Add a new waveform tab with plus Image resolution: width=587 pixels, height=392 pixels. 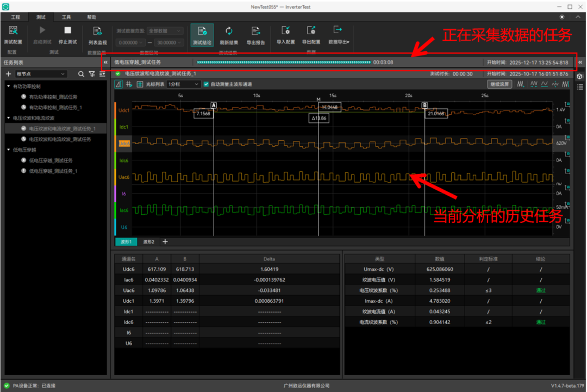(165, 241)
